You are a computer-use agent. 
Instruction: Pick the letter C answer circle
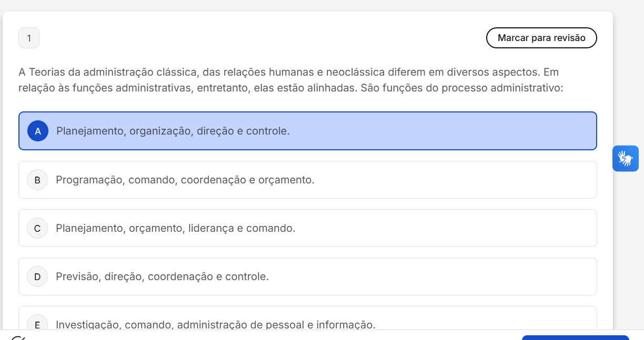pos(37,228)
